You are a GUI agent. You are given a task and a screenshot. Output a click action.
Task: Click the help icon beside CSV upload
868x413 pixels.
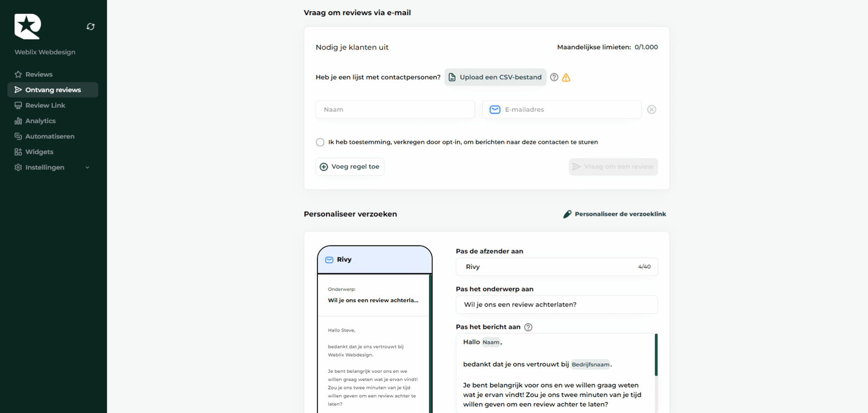tap(554, 77)
